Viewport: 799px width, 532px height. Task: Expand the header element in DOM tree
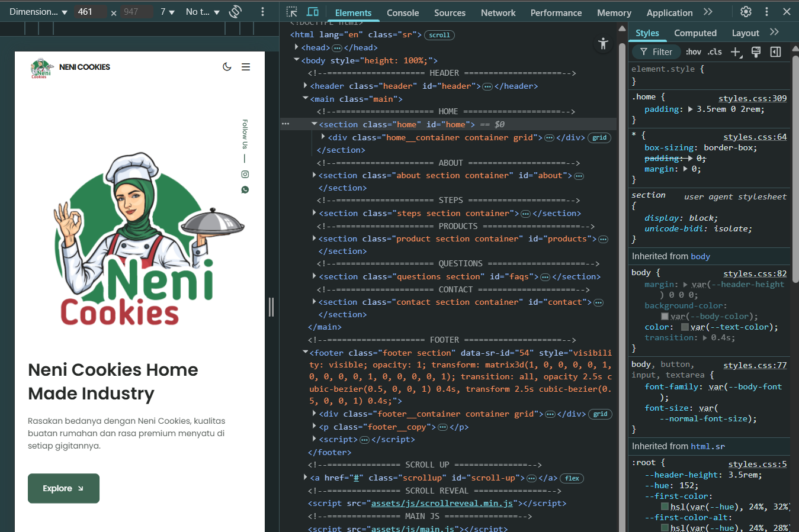pos(304,85)
